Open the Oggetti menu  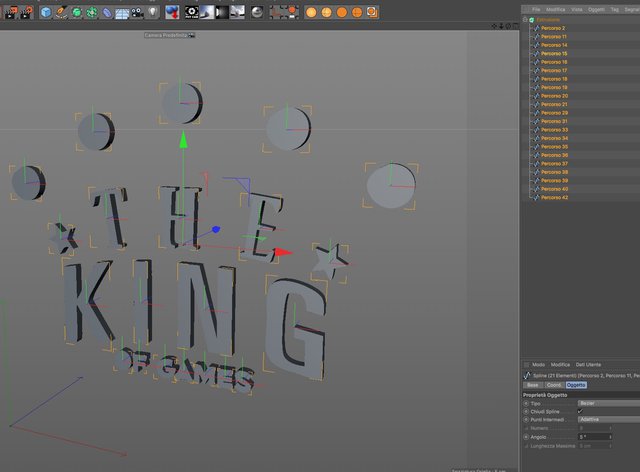(596, 9)
